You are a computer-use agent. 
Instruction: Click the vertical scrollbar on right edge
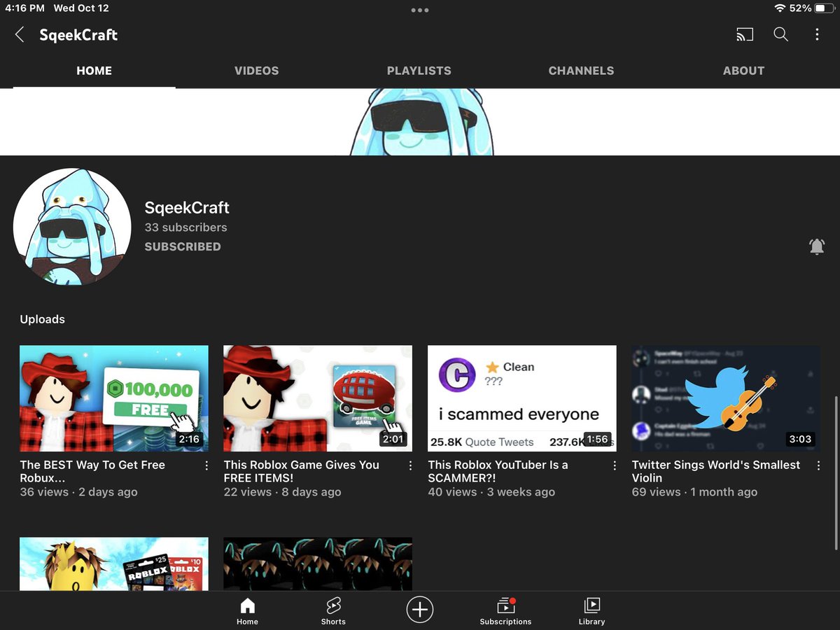[x=836, y=474]
